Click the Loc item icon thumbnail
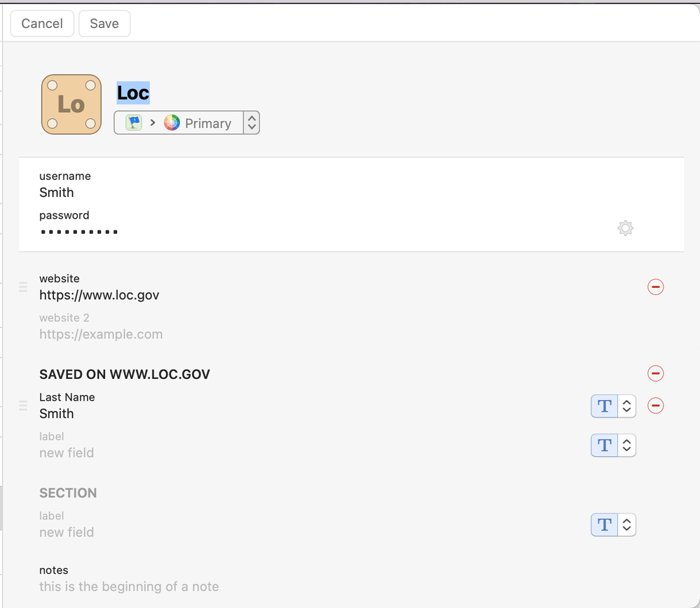This screenshot has height=608, width=700. pos(71,104)
